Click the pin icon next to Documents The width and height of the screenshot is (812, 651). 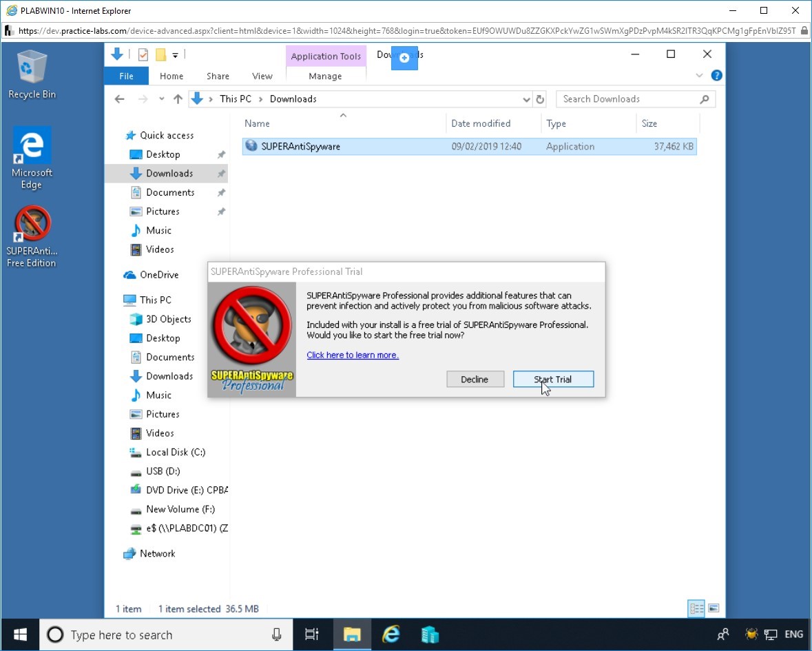coord(221,193)
